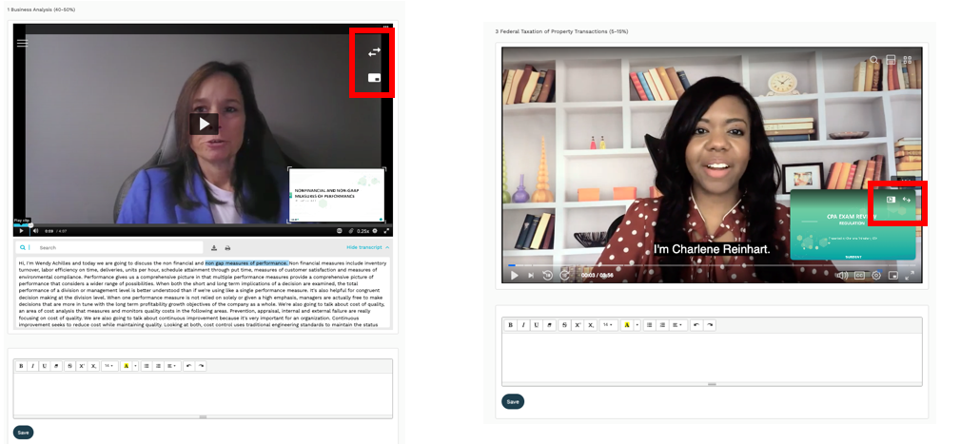This screenshot has width=980, height=444.
Task: Apply underline in the left notes editor
Action: (45, 366)
